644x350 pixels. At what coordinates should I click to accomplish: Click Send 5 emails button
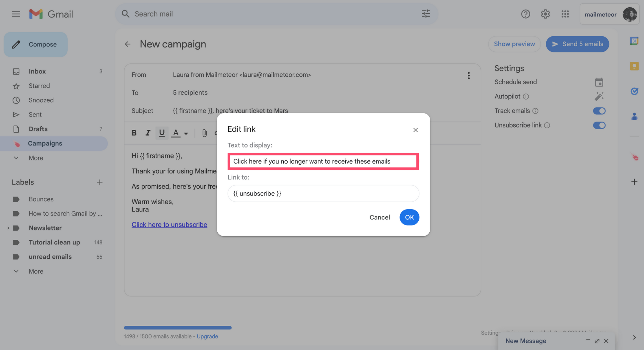[x=577, y=44]
